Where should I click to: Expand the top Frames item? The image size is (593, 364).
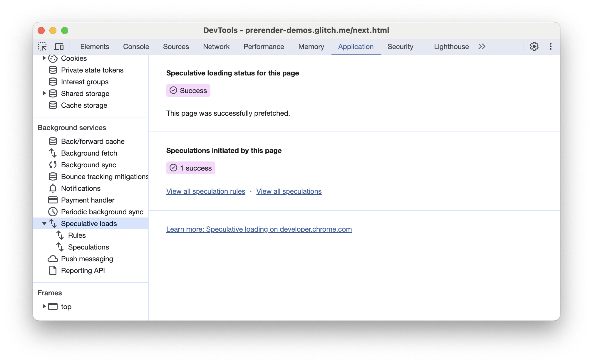click(x=44, y=307)
